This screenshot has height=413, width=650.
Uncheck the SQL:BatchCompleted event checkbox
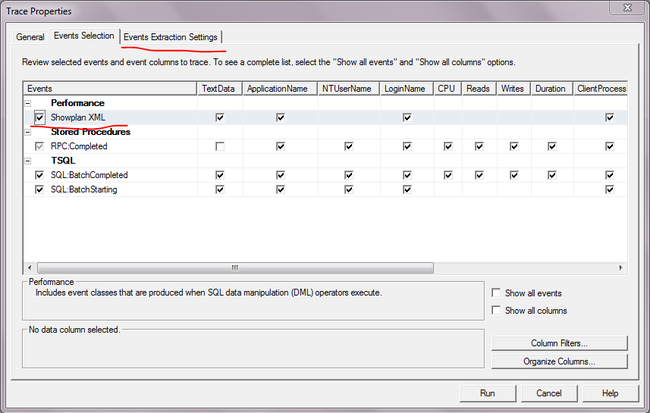(39, 175)
